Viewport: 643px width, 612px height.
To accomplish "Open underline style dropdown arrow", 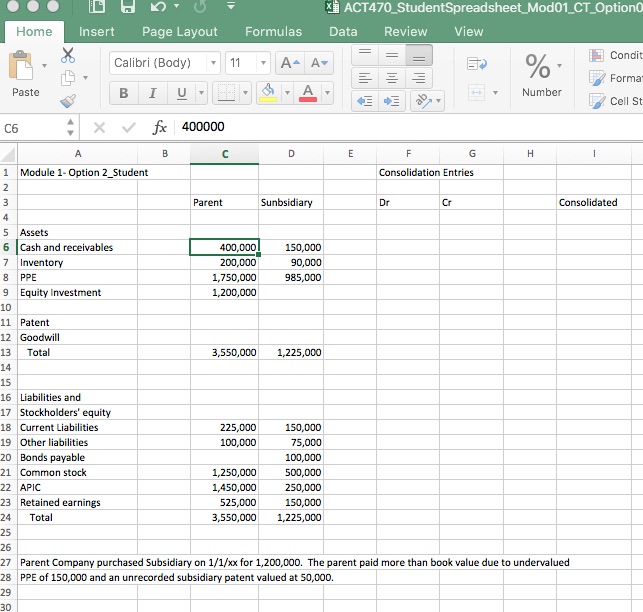I will 201,93.
